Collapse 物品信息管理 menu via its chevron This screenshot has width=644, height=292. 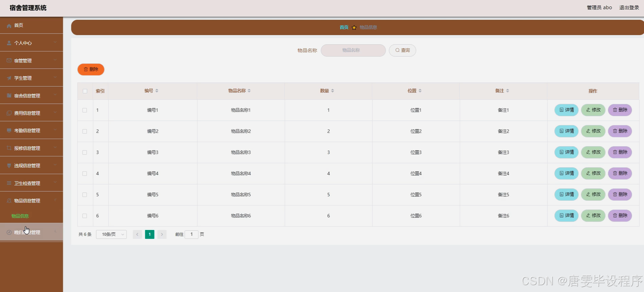tap(55, 200)
